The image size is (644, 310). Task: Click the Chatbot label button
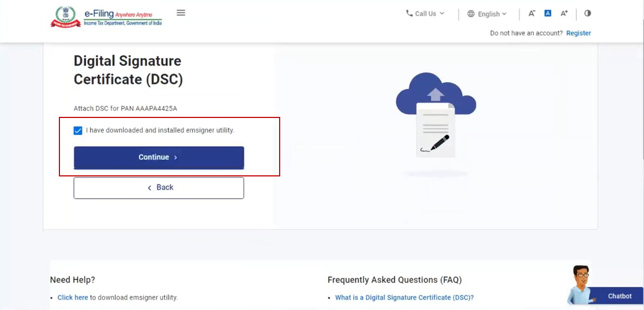click(619, 296)
